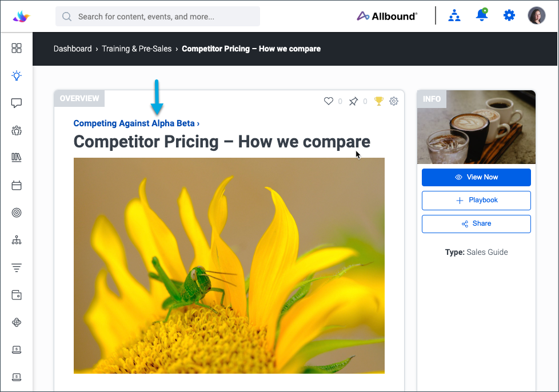Click the INFO label on side panel
559x392 pixels.
click(432, 99)
